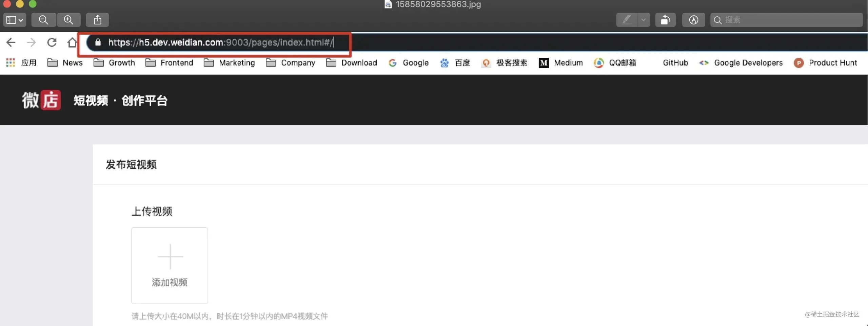Click the Medium bookmark icon
The height and width of the screenshot is (326, 868).
point(544,63)
